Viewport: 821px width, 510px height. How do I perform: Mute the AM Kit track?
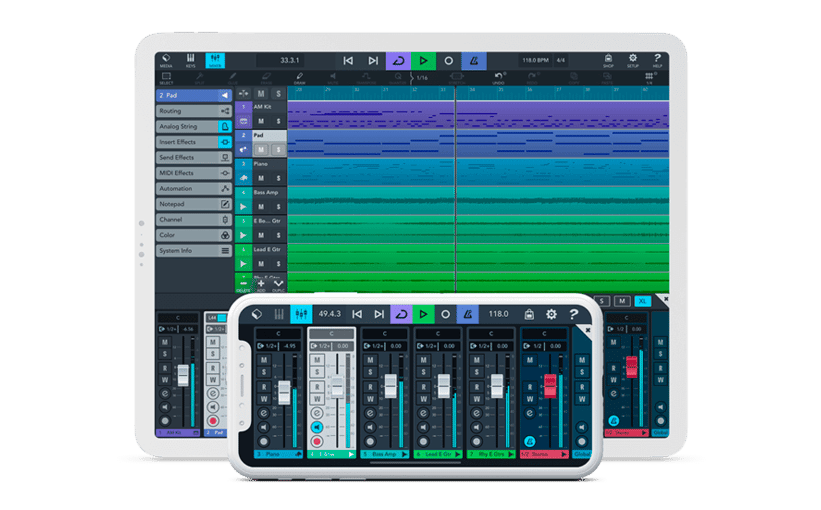[x=261, y=121]
